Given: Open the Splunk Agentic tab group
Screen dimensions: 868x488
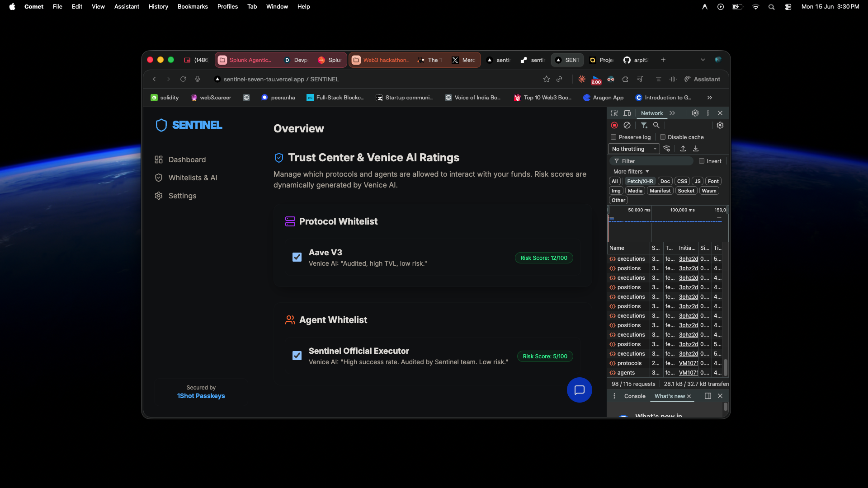Looking at the screenshot, I should coord(245,60).
